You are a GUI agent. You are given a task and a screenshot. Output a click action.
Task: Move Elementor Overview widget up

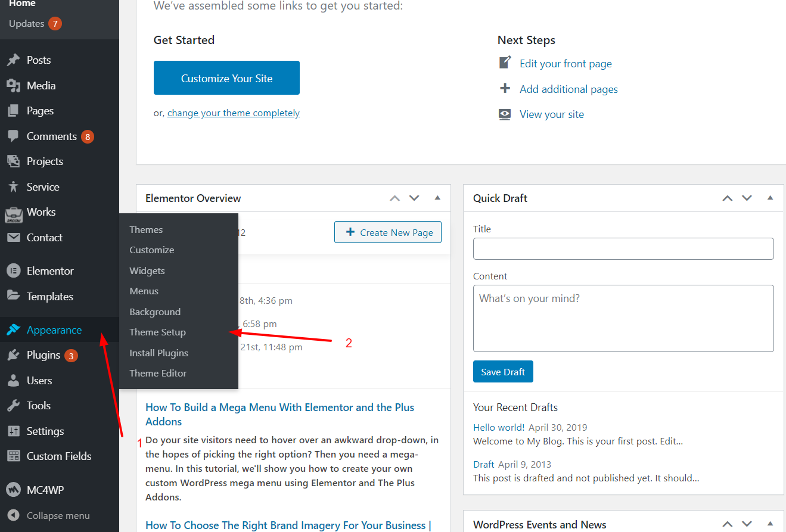[x=394, y=198]
